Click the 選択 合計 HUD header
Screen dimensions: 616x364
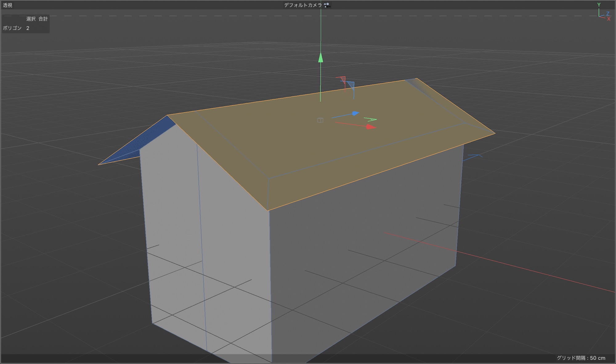pyautogui.click(x=37, y=19)
